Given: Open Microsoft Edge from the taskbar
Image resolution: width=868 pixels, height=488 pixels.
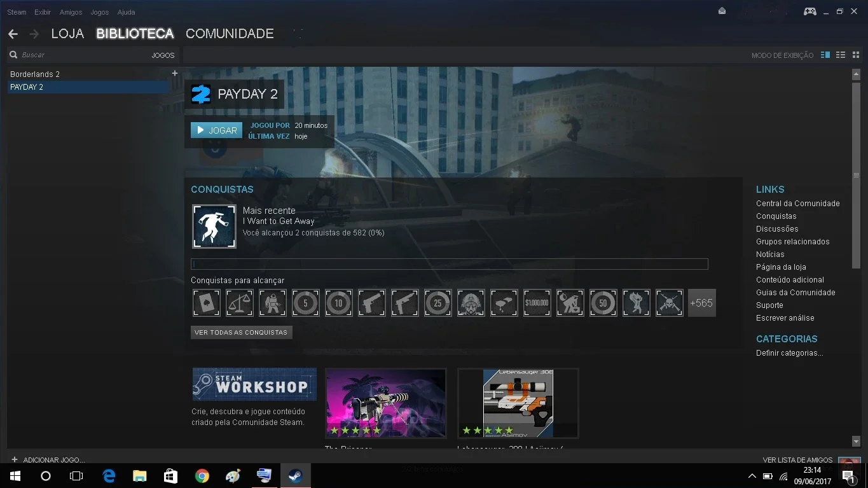Looking at the screenshot, I should (x=109, y=475).
